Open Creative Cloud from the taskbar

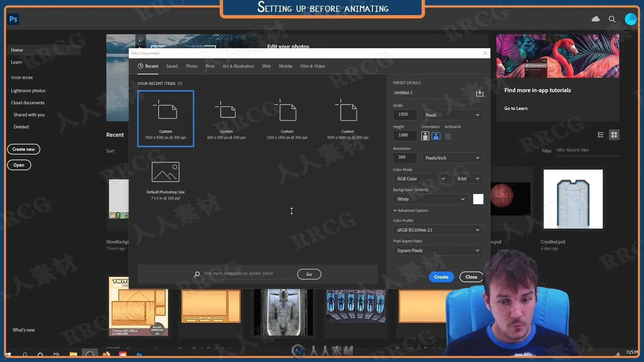pyautogui.click(x=123, y=354)
